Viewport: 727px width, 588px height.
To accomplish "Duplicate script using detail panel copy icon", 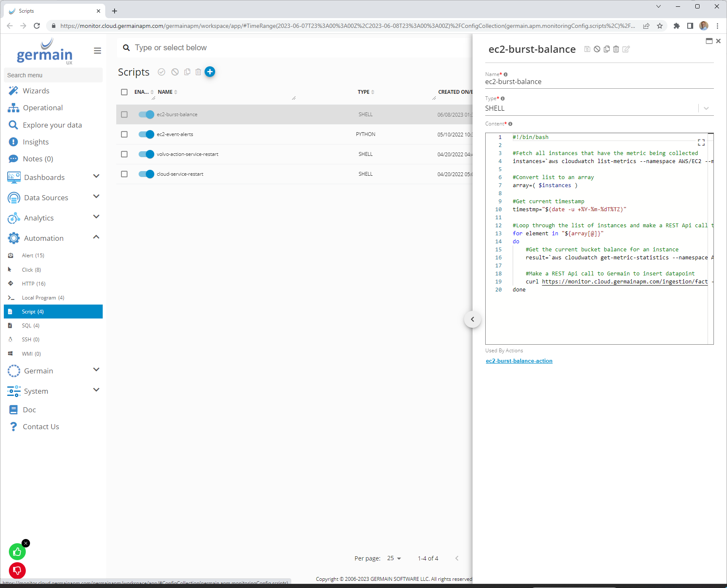I will 607,49.
